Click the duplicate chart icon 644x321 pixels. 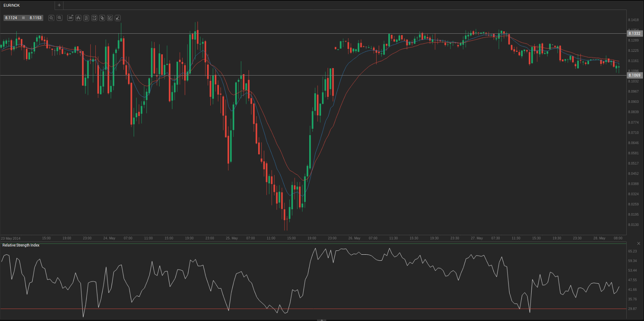coord(102,18)
